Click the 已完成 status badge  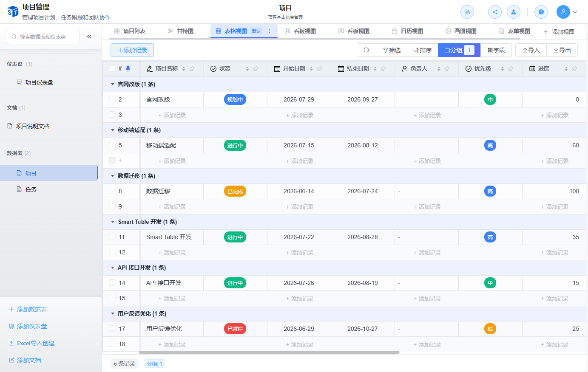click(x=235, y=191)
